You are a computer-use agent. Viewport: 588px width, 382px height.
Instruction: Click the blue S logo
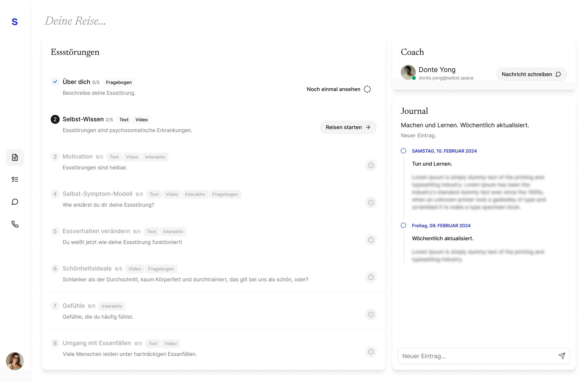coord(15,22)
